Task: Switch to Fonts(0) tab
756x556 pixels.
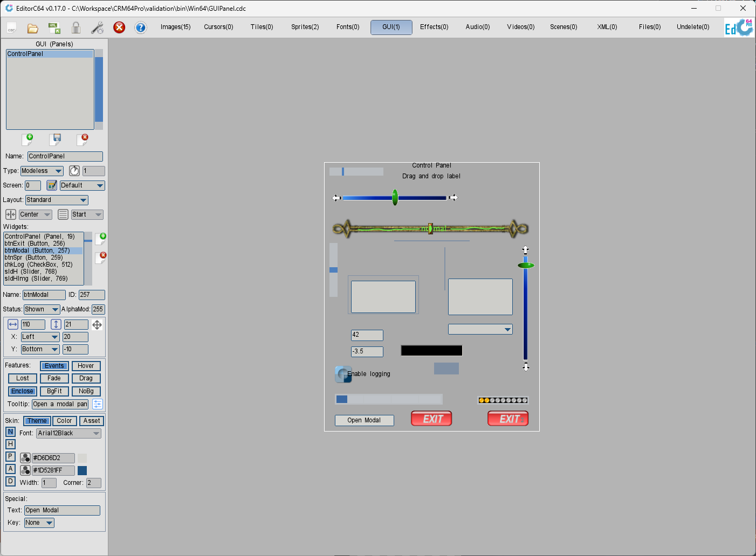Action: 348,27
